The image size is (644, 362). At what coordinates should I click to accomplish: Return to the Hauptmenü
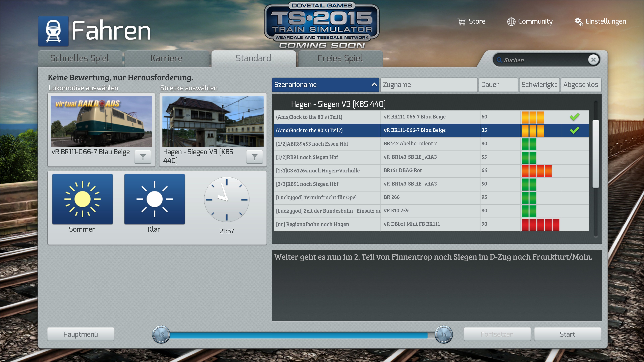80,334
